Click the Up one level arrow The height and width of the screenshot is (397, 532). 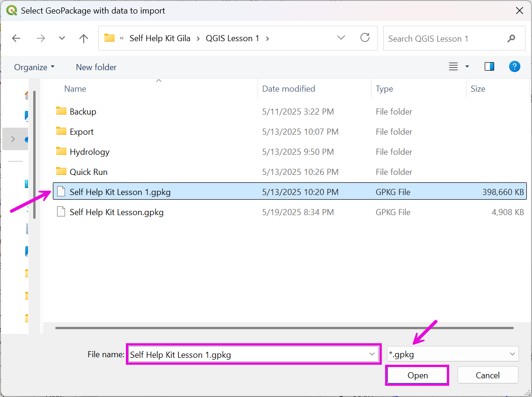[84, 38]
